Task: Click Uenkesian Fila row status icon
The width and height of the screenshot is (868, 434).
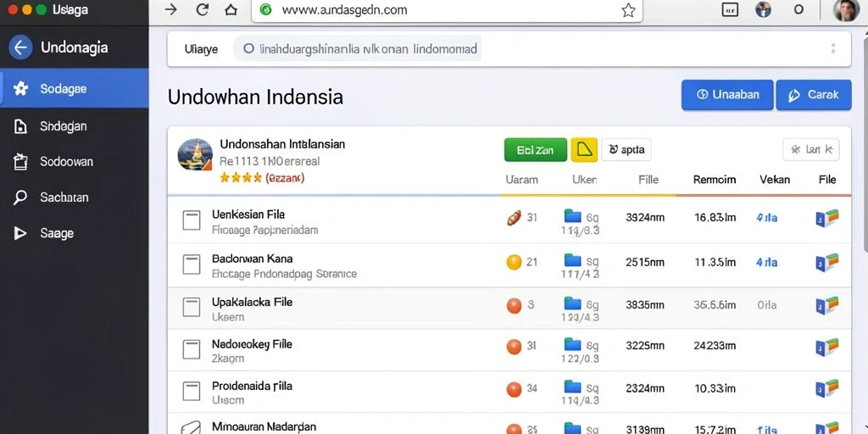Action: [514, 218]
